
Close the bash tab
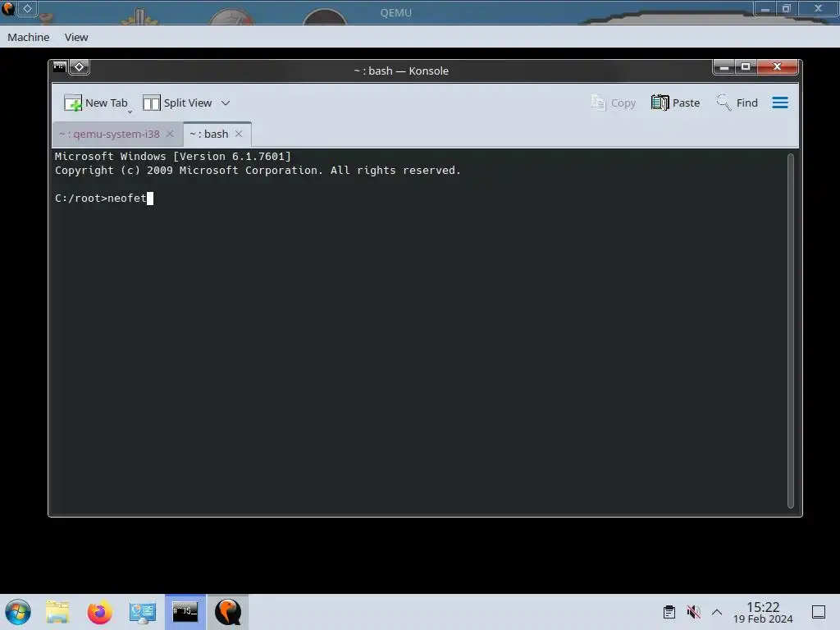coord(239,134)
